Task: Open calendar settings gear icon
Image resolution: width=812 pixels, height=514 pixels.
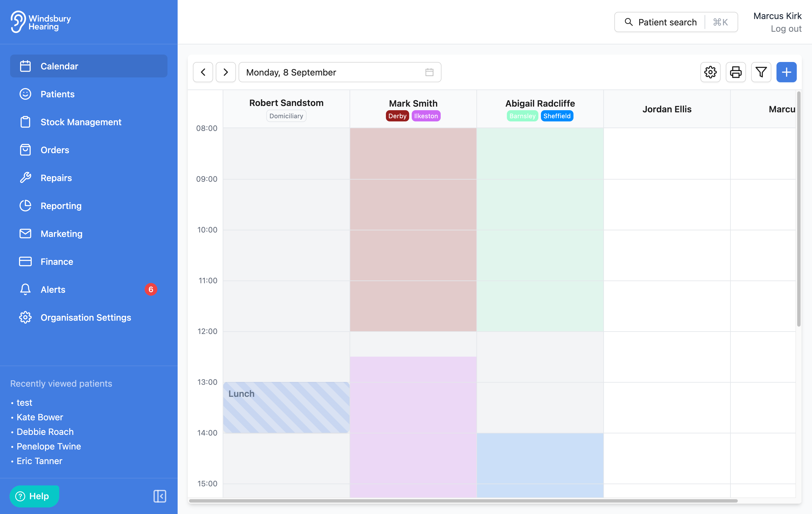Action: tap(710, 72)
